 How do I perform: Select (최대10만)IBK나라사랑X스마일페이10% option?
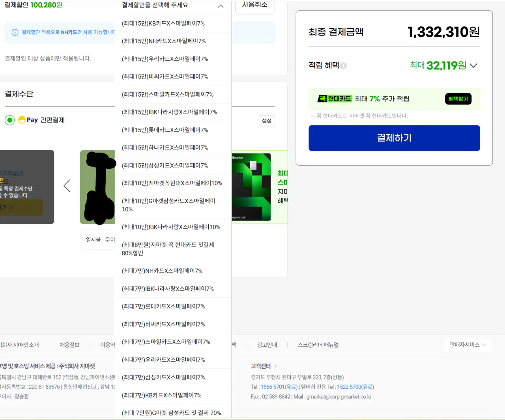[173, 227]
